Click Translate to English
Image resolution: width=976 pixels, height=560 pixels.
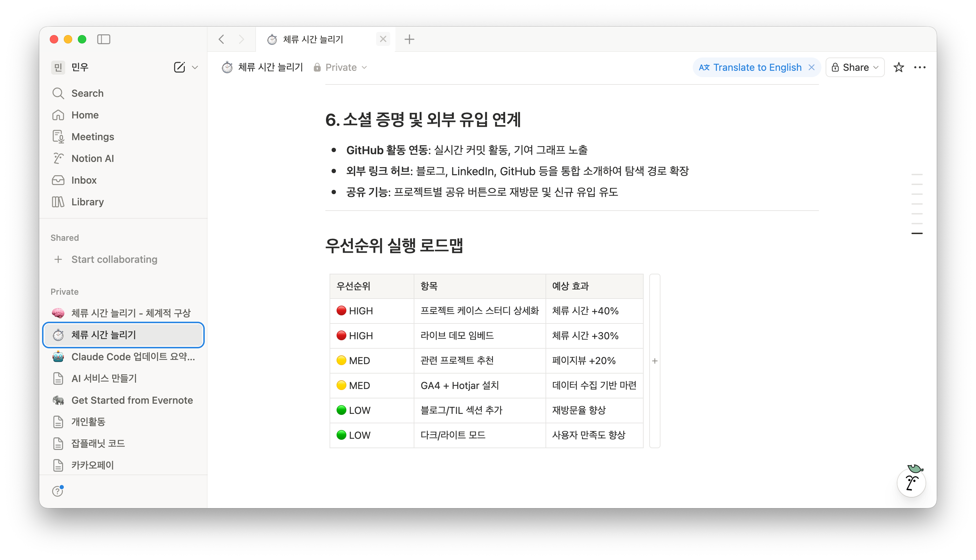[750, 67]
